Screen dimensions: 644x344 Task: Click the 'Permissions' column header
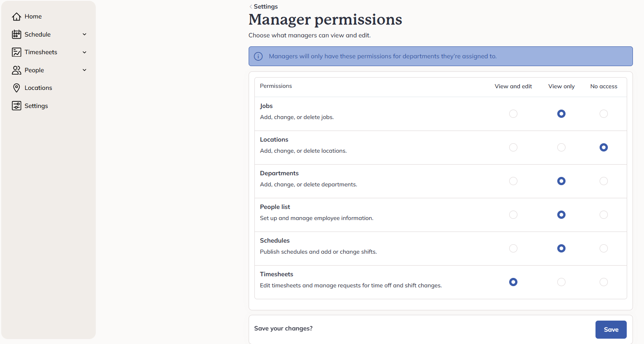(276, 86)
